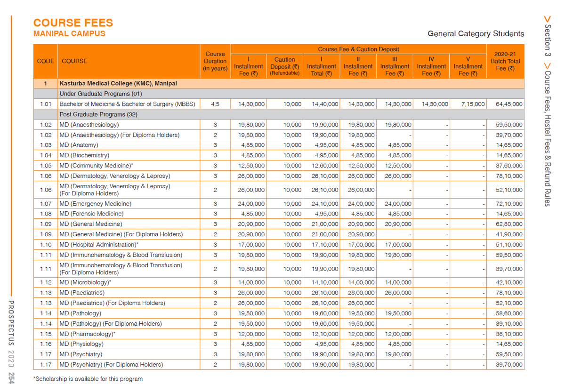Select MD (Physiology) course name

point(81,344)
